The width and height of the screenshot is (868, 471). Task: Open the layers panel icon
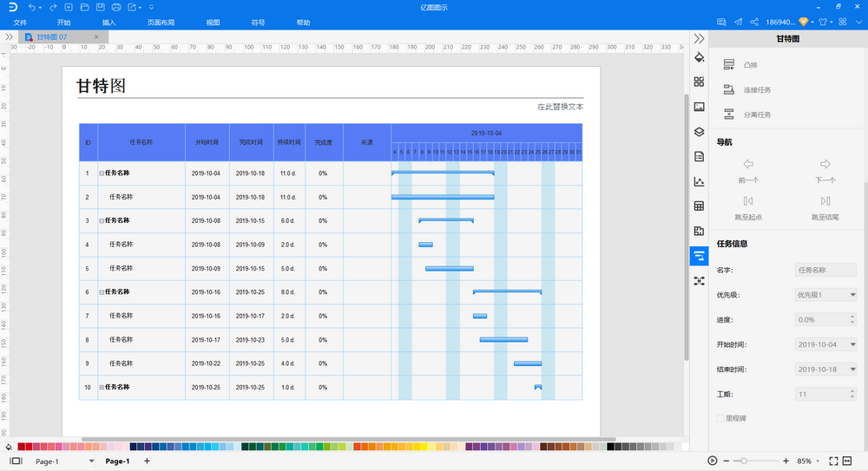point(699,132)
